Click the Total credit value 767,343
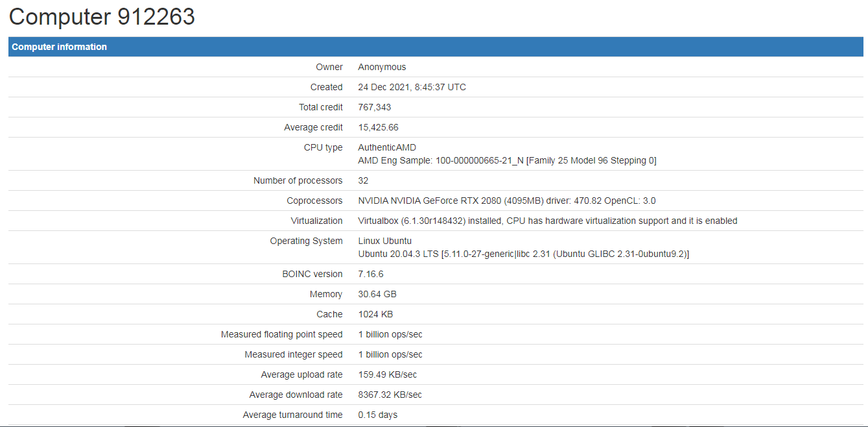 (375, 107)
